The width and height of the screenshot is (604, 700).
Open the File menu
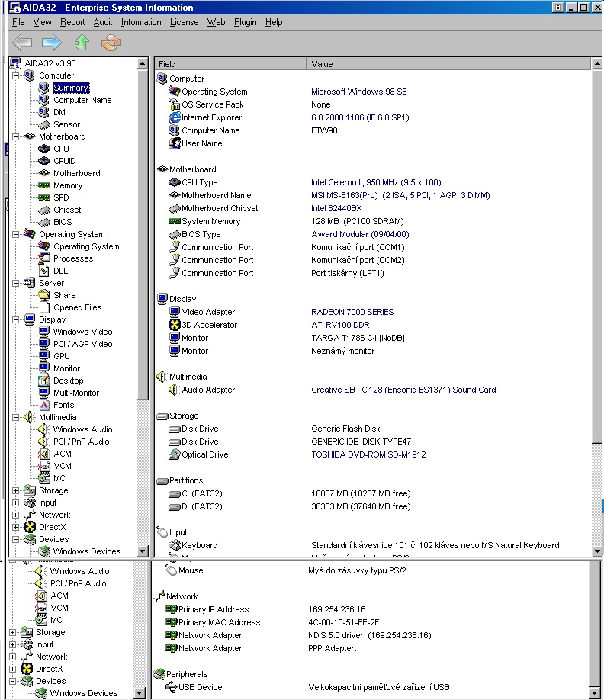(x=18, y=22)
